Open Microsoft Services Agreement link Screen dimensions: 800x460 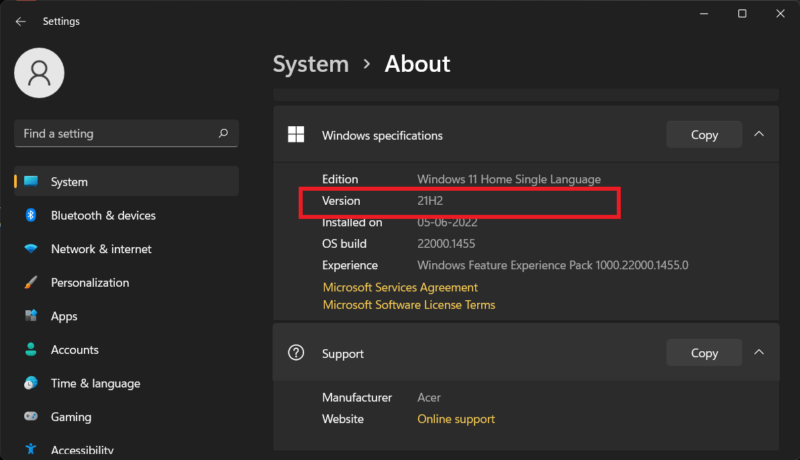(400, 287)
